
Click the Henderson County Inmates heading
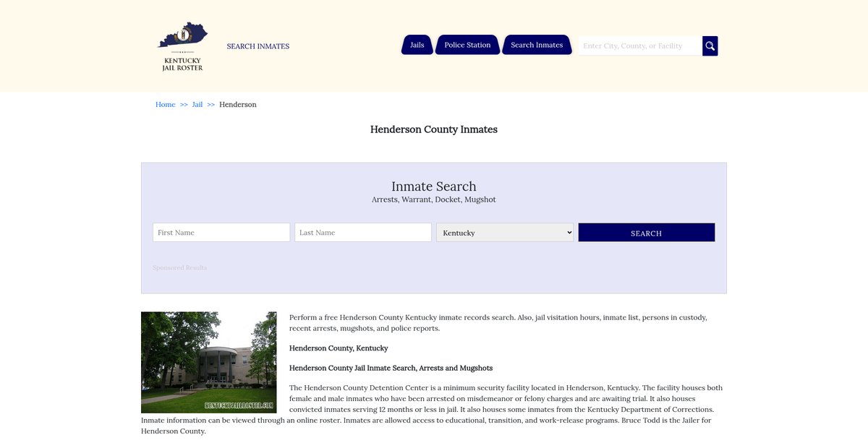[x=434, y=129]
